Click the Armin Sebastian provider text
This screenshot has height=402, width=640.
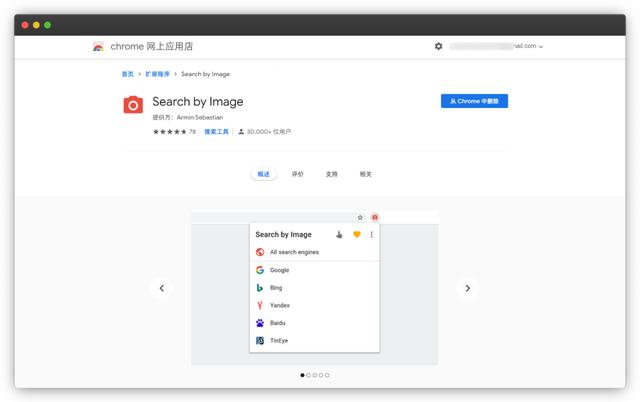coord(200,118)
